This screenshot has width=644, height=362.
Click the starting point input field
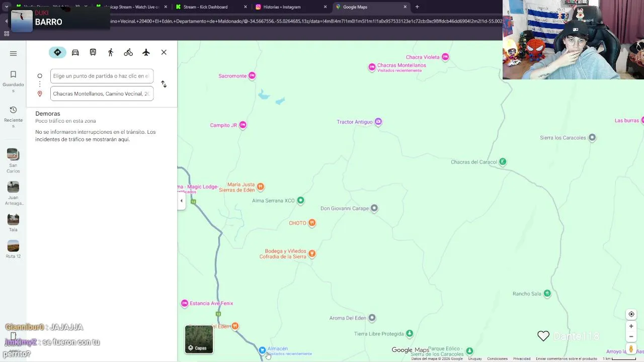pos(102,76)
